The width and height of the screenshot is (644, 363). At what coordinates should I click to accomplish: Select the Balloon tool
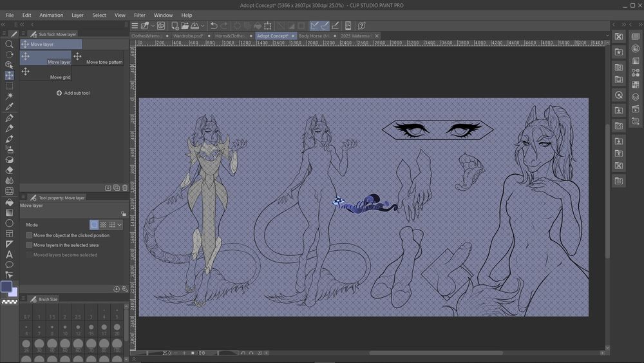click(x=9, y=264)
